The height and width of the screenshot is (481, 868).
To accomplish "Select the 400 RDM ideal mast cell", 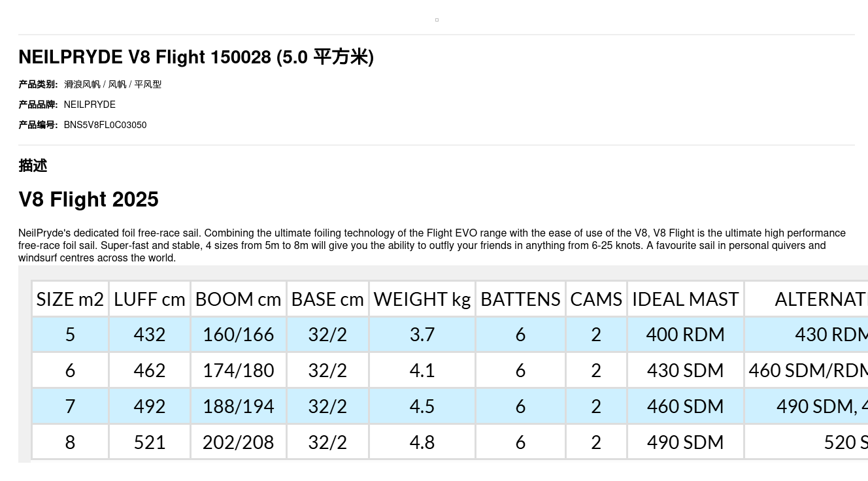I will (x=685, y=335).
